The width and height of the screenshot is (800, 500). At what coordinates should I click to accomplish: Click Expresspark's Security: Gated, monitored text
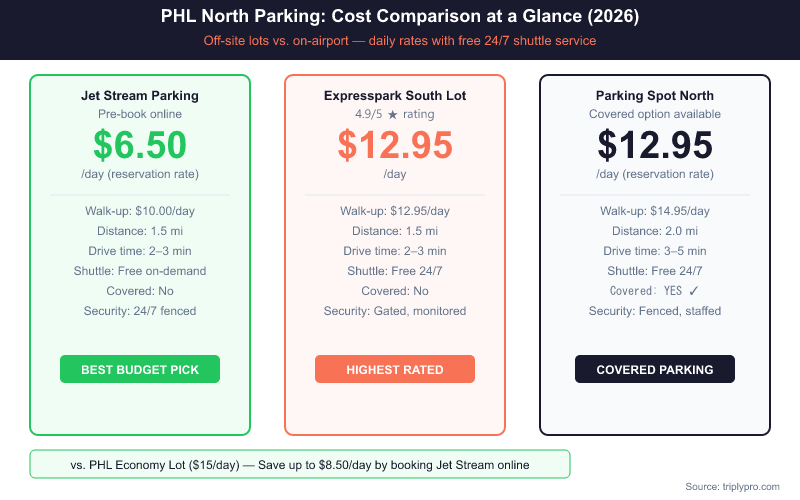click(x=395, y=311)
